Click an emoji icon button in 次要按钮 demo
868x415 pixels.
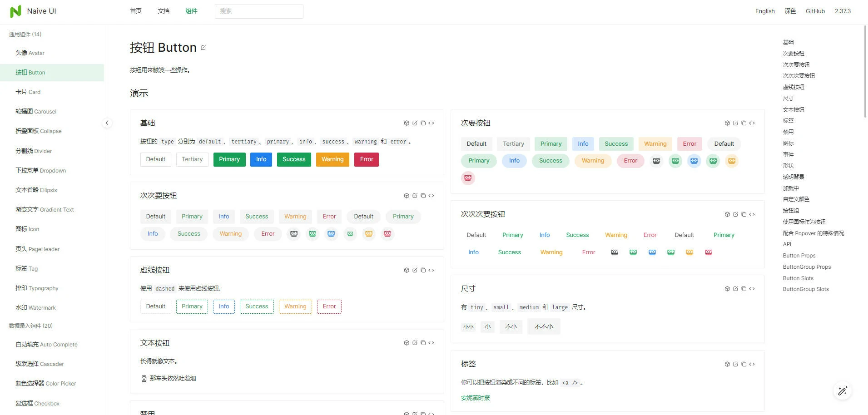[x=656, y=161]
